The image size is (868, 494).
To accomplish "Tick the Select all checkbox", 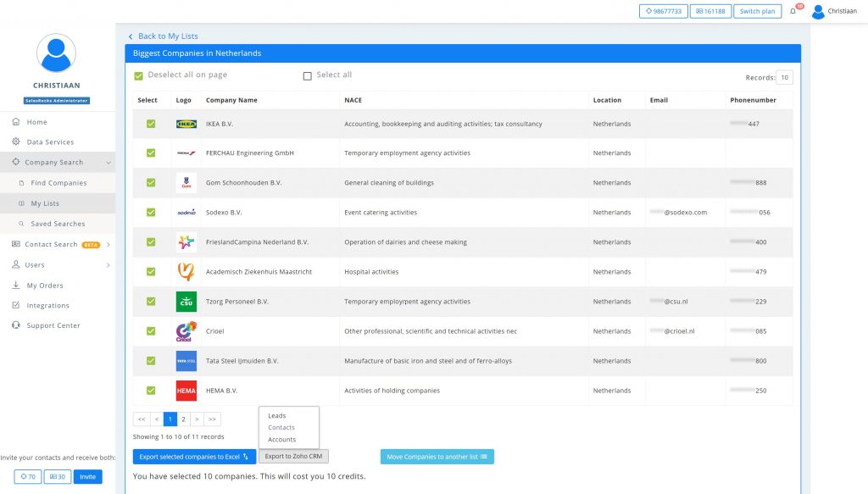I will coord(308,75).
